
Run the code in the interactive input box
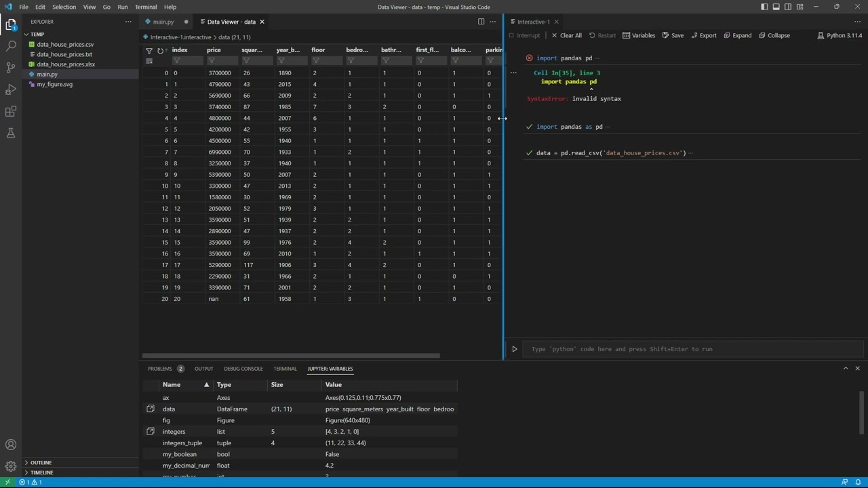(514, 349)
